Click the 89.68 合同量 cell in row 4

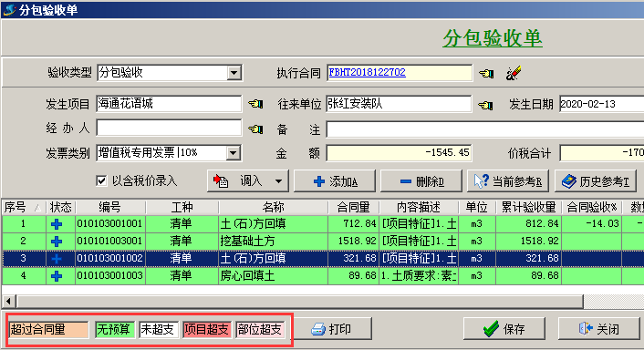tap(353, 276)
